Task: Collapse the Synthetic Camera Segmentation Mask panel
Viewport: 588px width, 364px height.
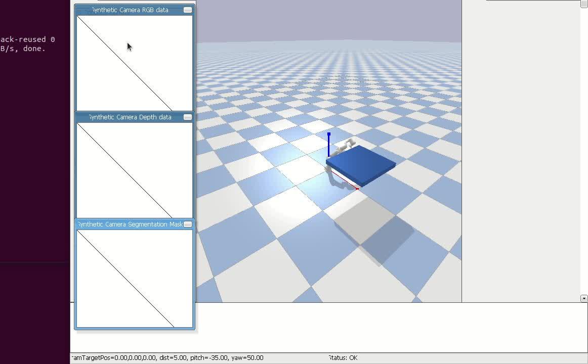Action: point(187,224)
